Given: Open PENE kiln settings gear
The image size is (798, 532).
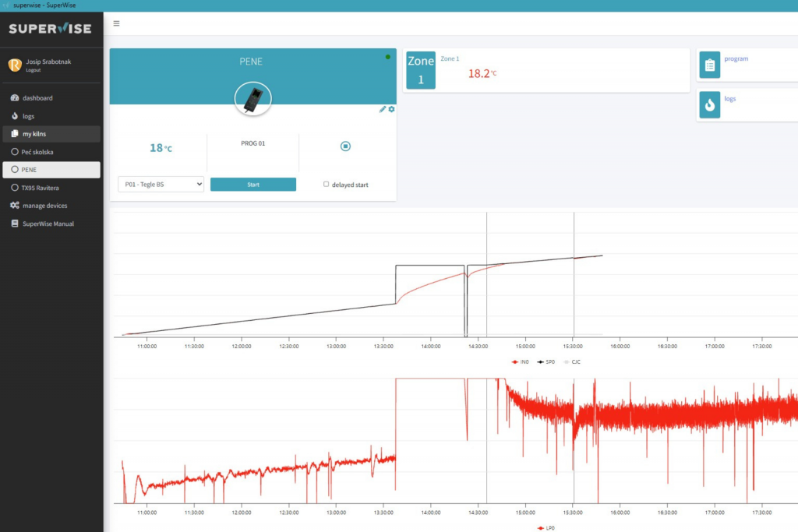Looking at the screenshot, I should tap(391, 109).
